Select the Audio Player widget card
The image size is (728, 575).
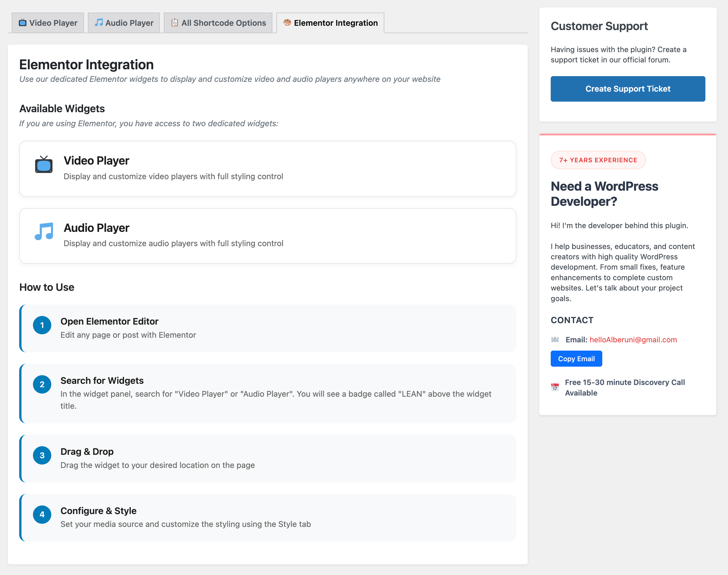(267, 236)
